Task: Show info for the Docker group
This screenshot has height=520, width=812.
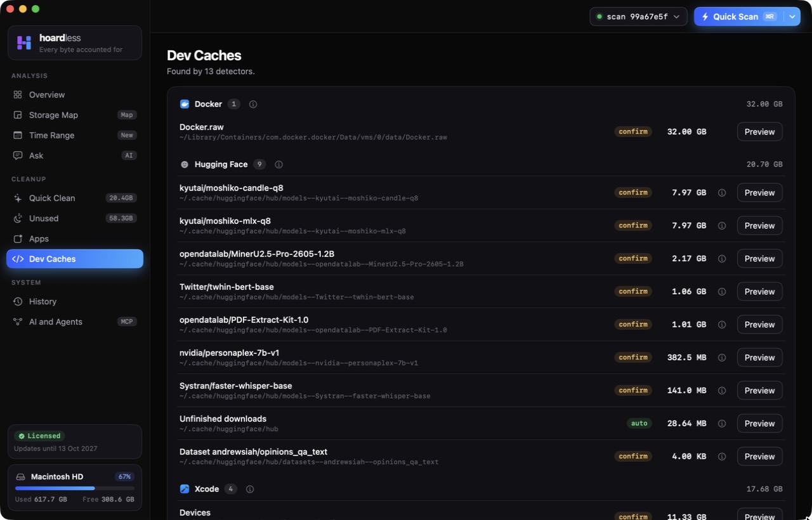Action: 253,104
